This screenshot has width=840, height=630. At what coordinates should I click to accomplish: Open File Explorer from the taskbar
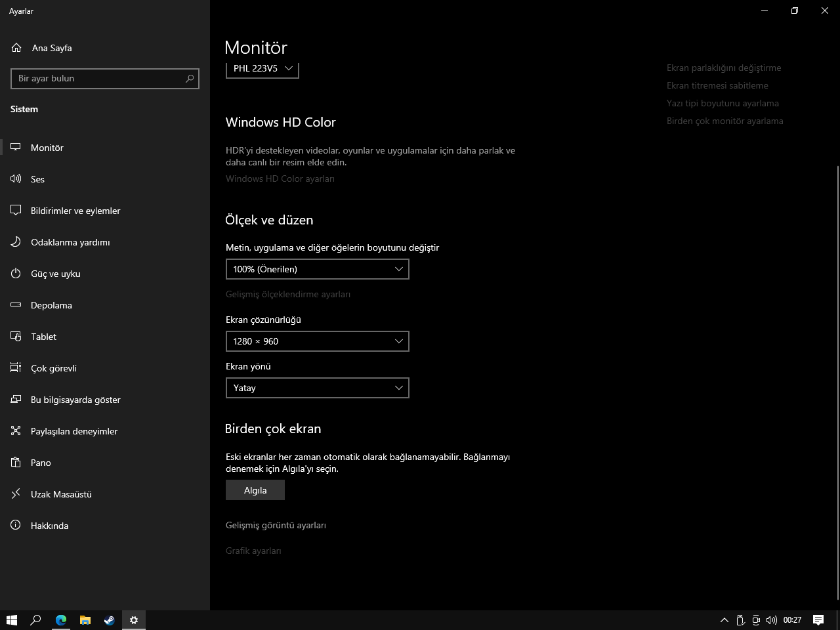[x=85, y=620]
